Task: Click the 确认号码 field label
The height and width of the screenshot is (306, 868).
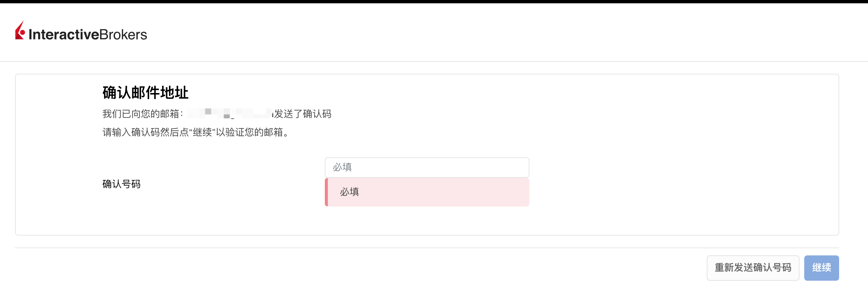Action: (x=121, y=184)
